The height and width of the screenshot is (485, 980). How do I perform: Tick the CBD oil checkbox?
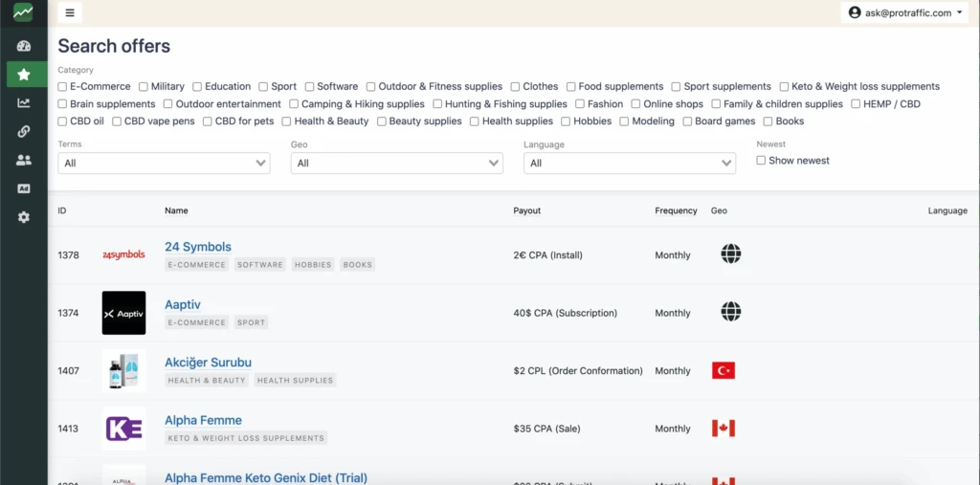point(62,121)
